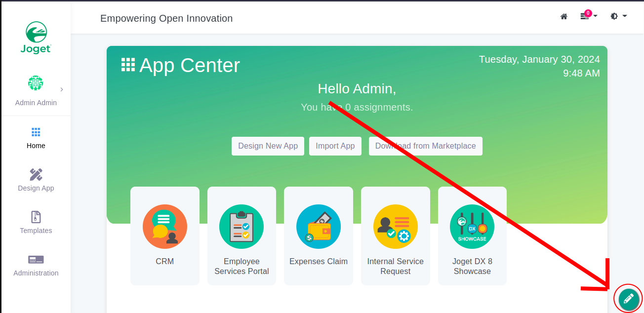Click the home icon in top bar
The image size is (644, 313).
click(x=564, y=16)
